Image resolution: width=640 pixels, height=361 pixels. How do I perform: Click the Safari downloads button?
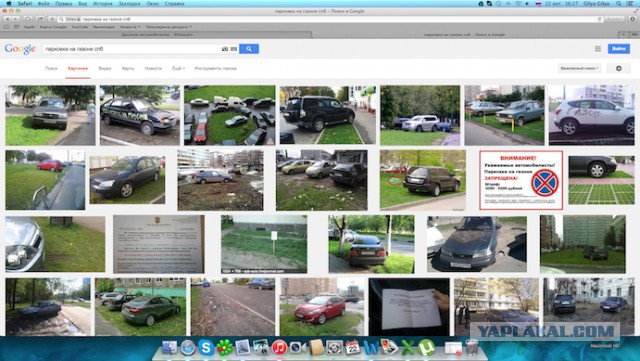[633, 19]
